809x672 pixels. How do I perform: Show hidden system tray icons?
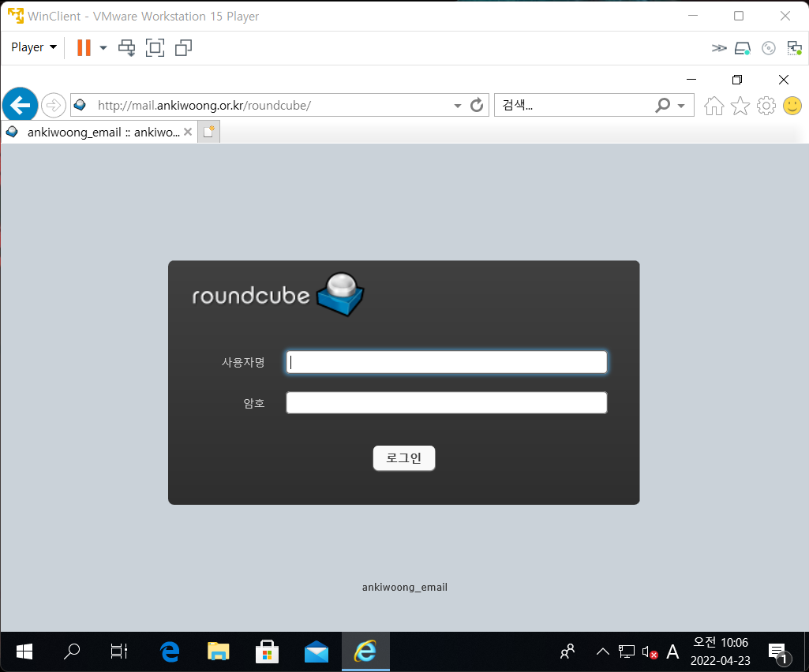[603, 651]
